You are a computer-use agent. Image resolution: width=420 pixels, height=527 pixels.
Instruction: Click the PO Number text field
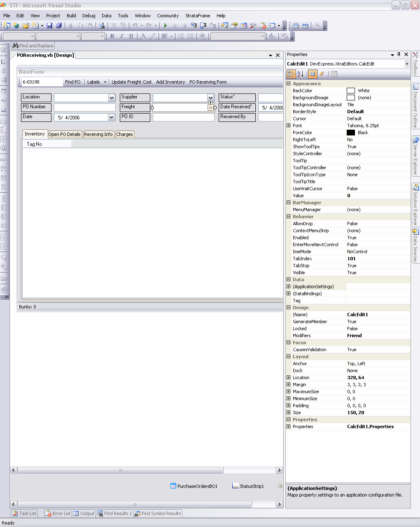85,107
